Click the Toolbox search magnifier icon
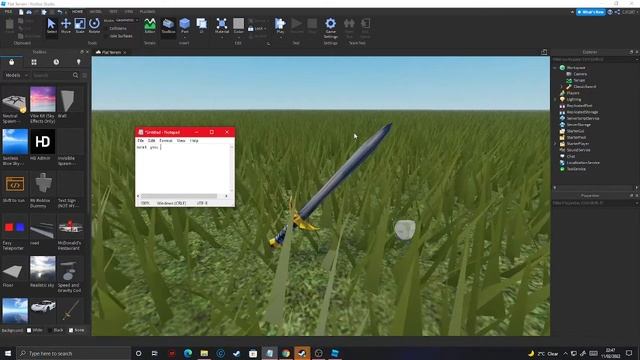 click(76, 75)
